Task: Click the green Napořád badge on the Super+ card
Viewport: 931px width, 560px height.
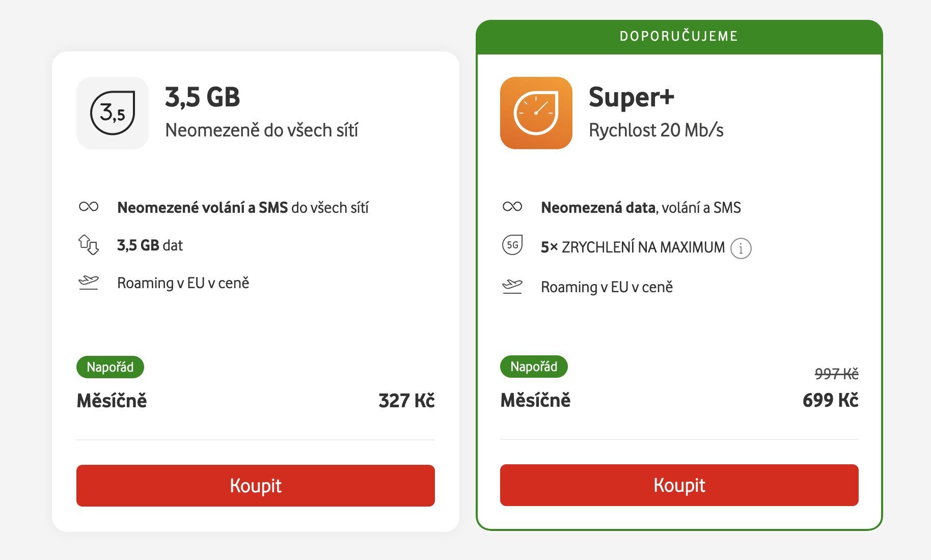Action: tap(534, 367)
